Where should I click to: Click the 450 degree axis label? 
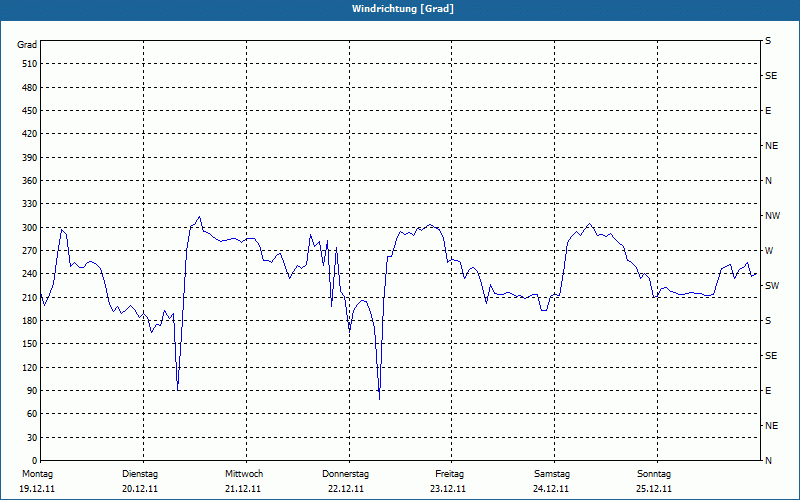[29, 111]
